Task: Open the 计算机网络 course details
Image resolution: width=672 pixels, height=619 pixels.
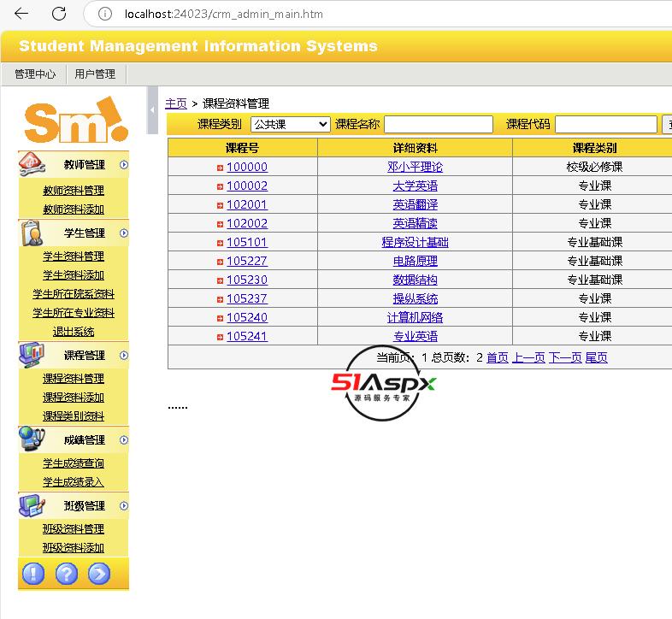Action: (415, 318)
